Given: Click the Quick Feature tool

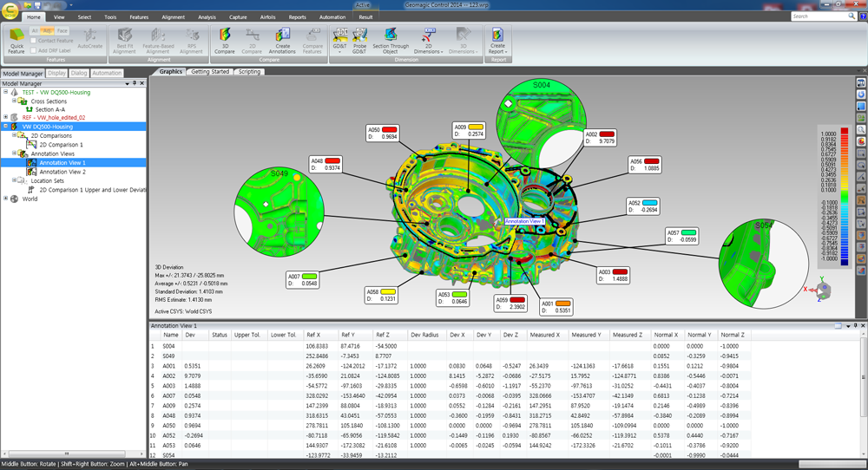Looking at the screenshot, I should [16, 43].
